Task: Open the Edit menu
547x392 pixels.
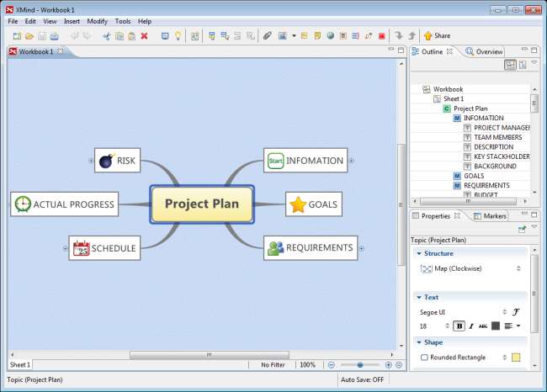Action: point(30,21)
